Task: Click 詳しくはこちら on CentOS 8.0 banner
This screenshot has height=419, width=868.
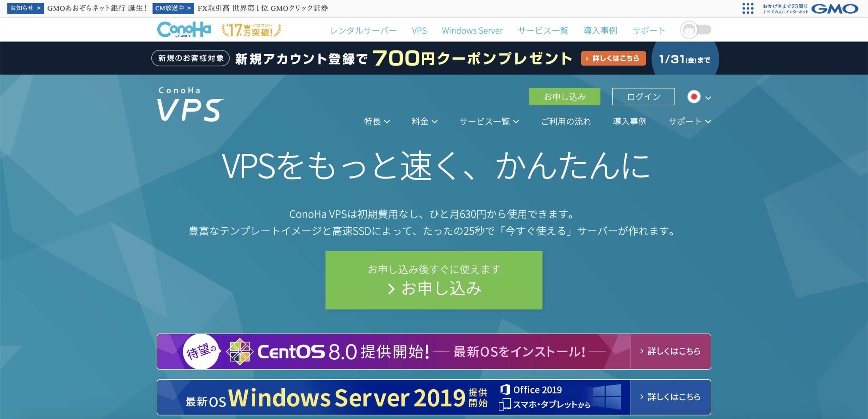Action: (670, 351)
